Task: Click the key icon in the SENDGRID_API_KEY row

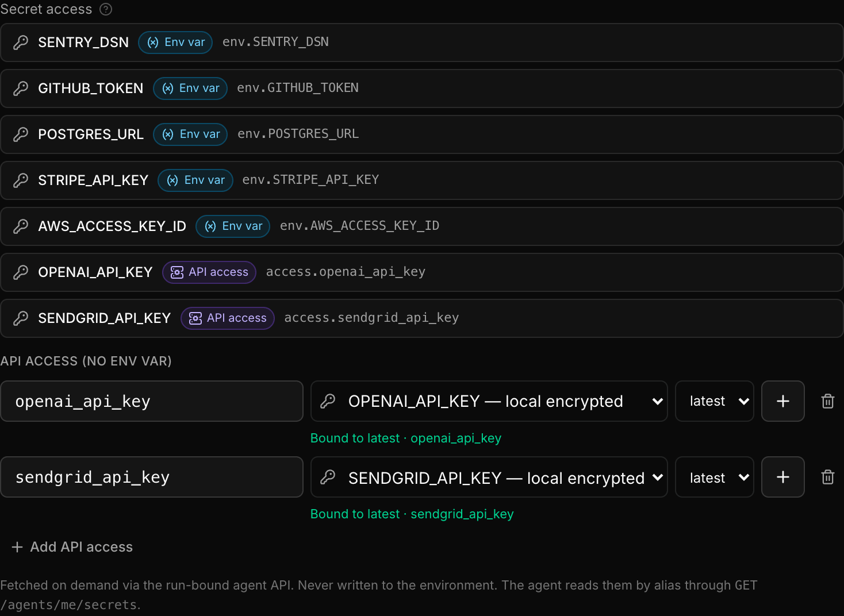Action: tap(21, 318)
